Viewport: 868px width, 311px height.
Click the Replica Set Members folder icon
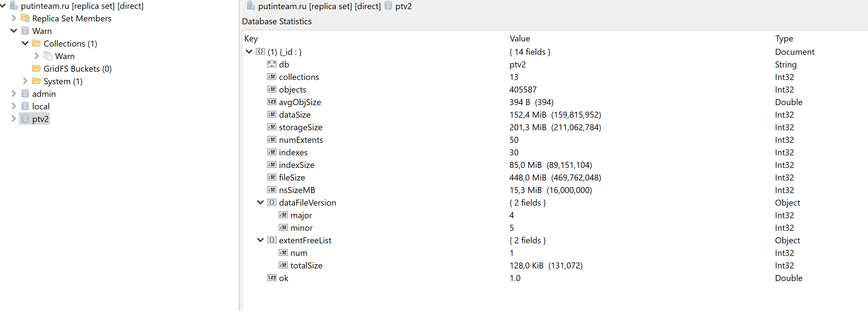tap(25, 18)
